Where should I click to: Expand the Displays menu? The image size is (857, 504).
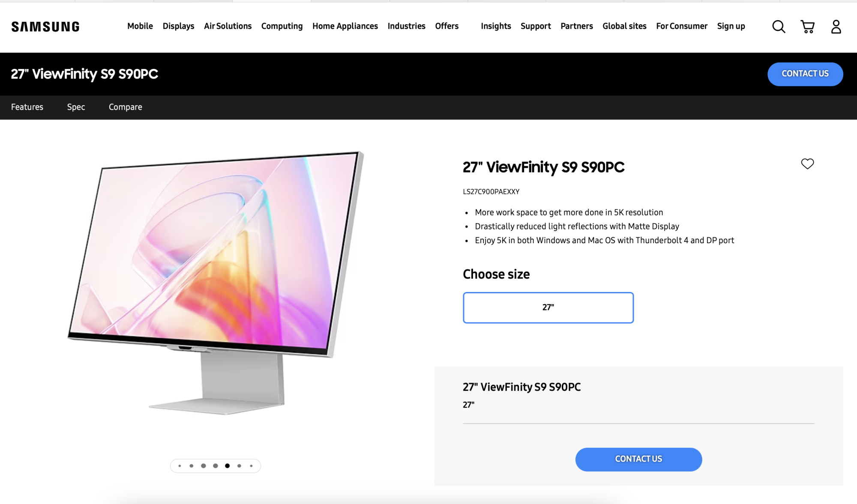pos(178,26)
